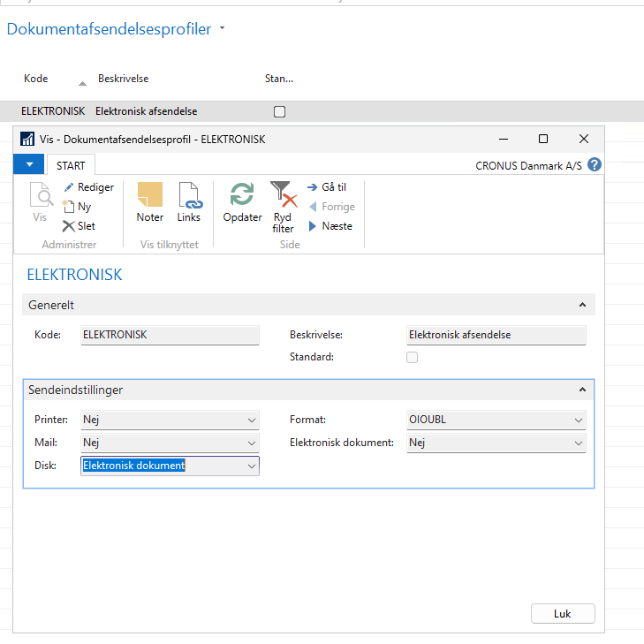Viewport: 644px width, 644px height.
Task: Click the Rediger pencil icon
Action: pos(70,187)
